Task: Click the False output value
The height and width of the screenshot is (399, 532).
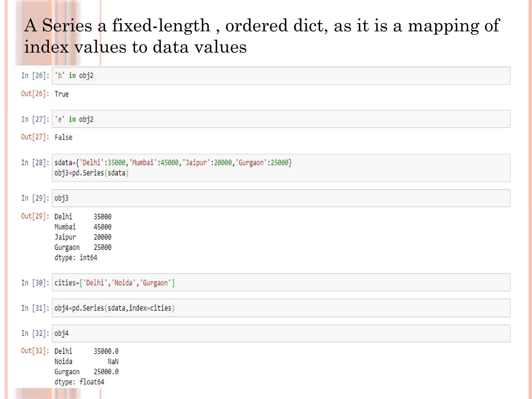Action: click(x=63, y=137)
